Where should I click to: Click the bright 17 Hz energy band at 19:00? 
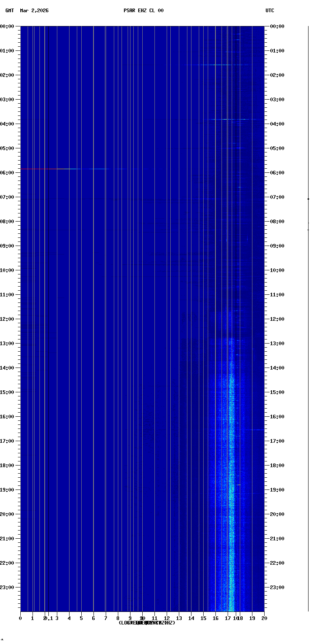[231, 490]
